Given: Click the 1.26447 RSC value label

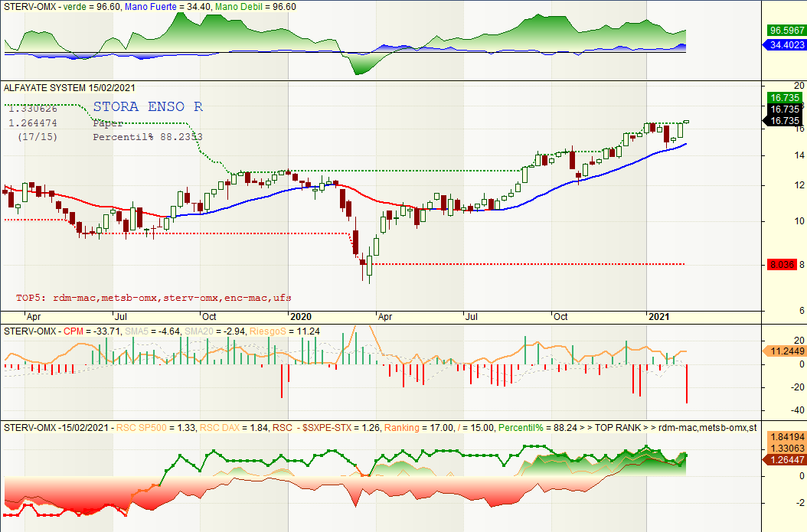Looking at the screenshot, I should tap(784, 459).
